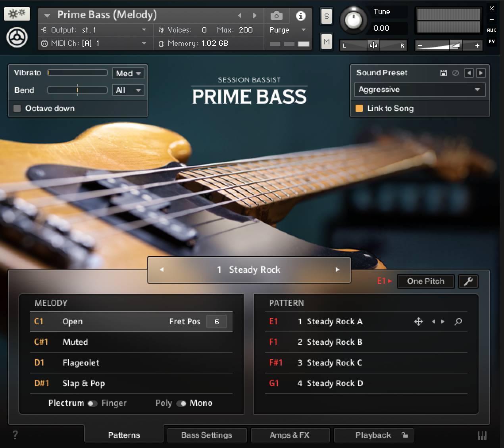The height and width of the screenshot is (448, 504).
Task: Enable the Octave down checkbox
Action: tap(17, 108)
